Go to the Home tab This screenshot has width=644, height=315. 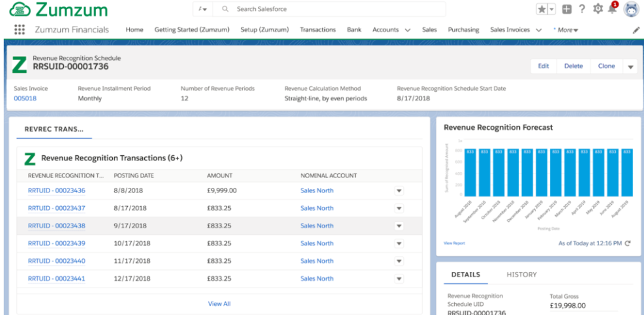pyautogui.click(x=134, y=29)
